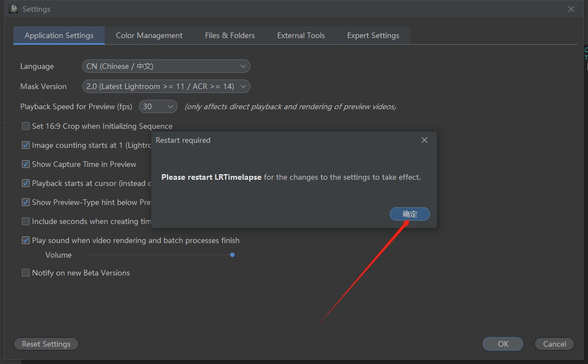This screenshot has height=364, width=588.
Task: Click the Volume slider handle
Action: pyautogui.click(x=232, y=255)
